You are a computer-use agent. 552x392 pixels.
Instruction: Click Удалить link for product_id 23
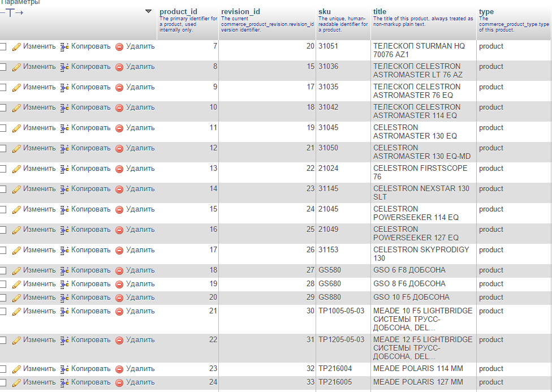click(x=140, y=369)
